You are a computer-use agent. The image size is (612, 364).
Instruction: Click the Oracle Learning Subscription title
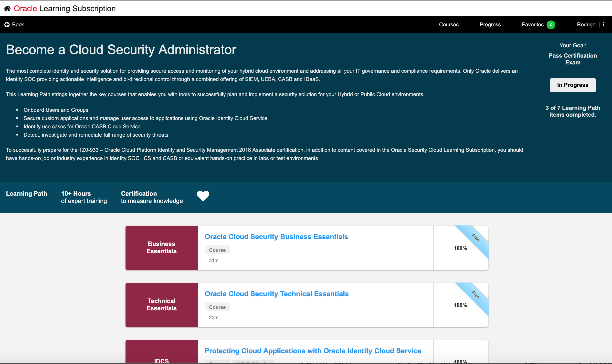coord(64,9)
